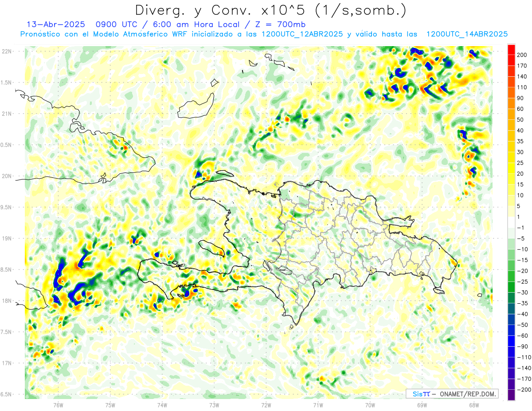Pick the green band between -20 and -25

[x=511, y=276]
